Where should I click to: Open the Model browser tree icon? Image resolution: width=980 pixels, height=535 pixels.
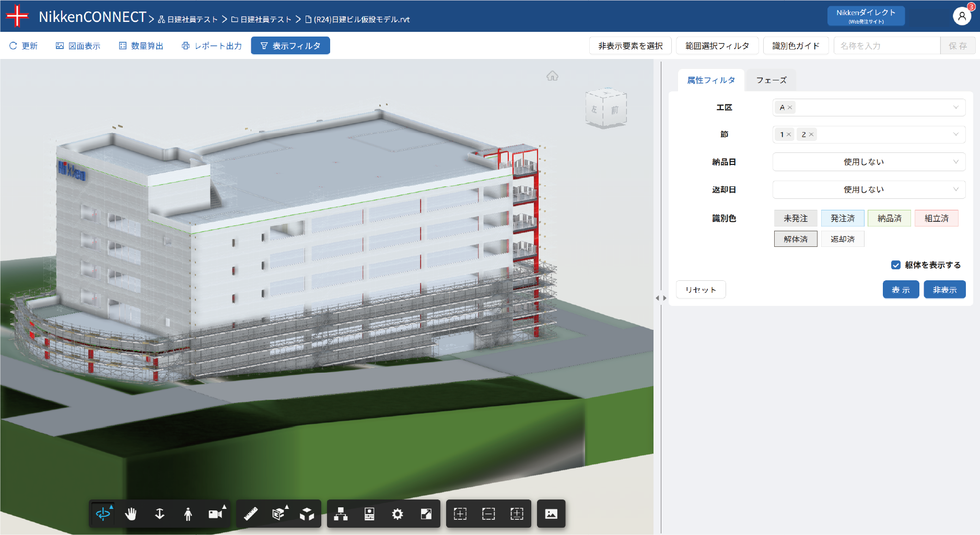341,514
